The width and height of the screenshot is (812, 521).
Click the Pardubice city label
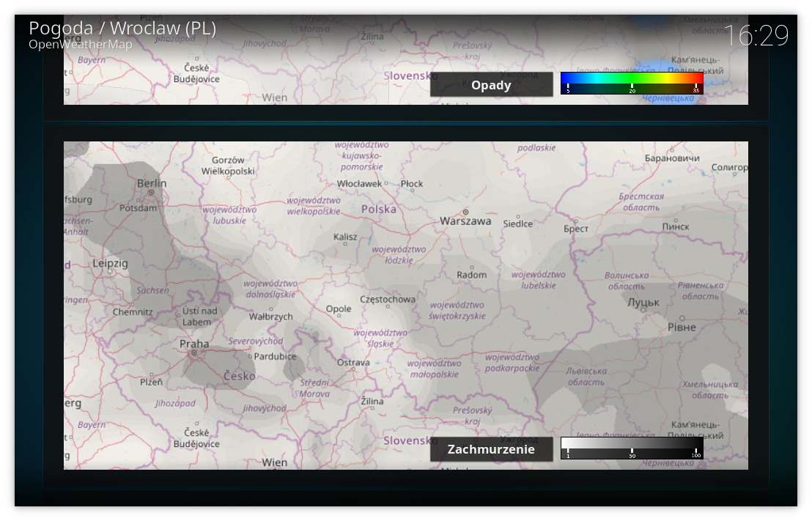[x=275, y=356]
